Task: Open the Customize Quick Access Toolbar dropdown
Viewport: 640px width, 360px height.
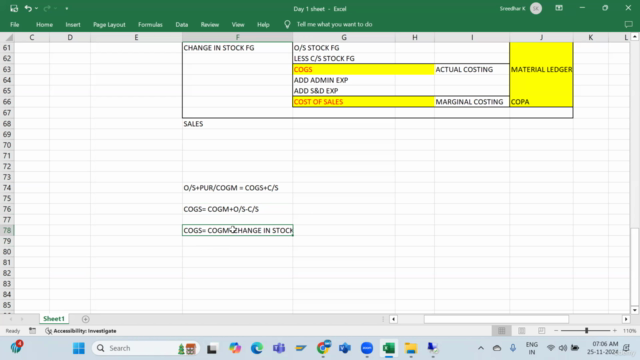Action: [x=67, y=9]
